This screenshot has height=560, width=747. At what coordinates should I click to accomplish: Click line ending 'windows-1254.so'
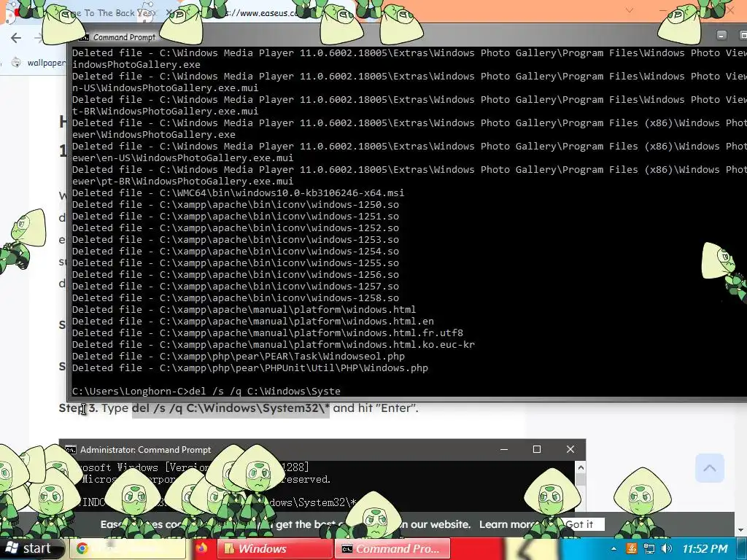(236, 252)
